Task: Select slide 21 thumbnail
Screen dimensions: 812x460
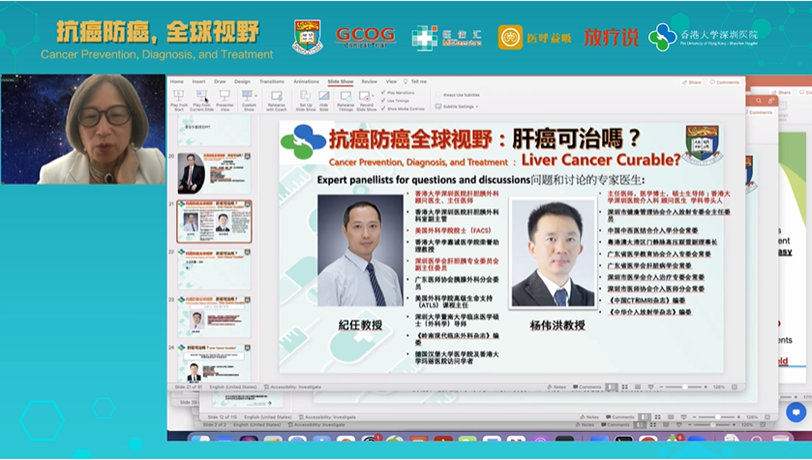Action: (214, 222)
